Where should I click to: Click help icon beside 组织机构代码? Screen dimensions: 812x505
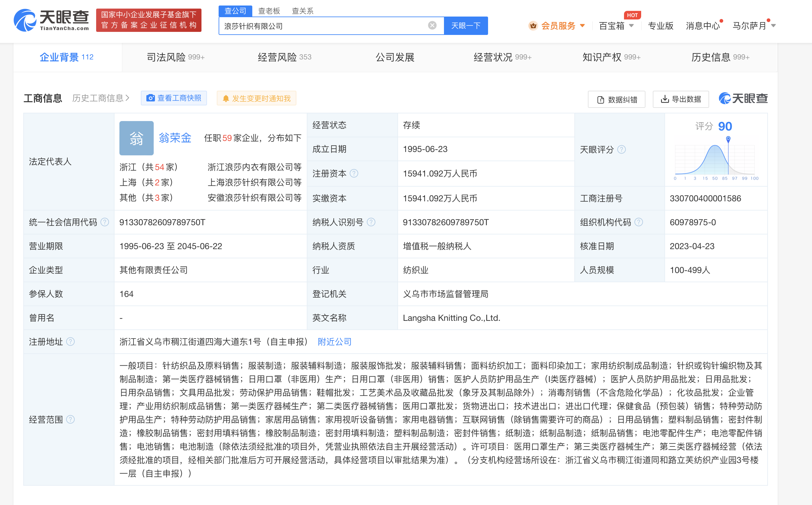[638, 222]
